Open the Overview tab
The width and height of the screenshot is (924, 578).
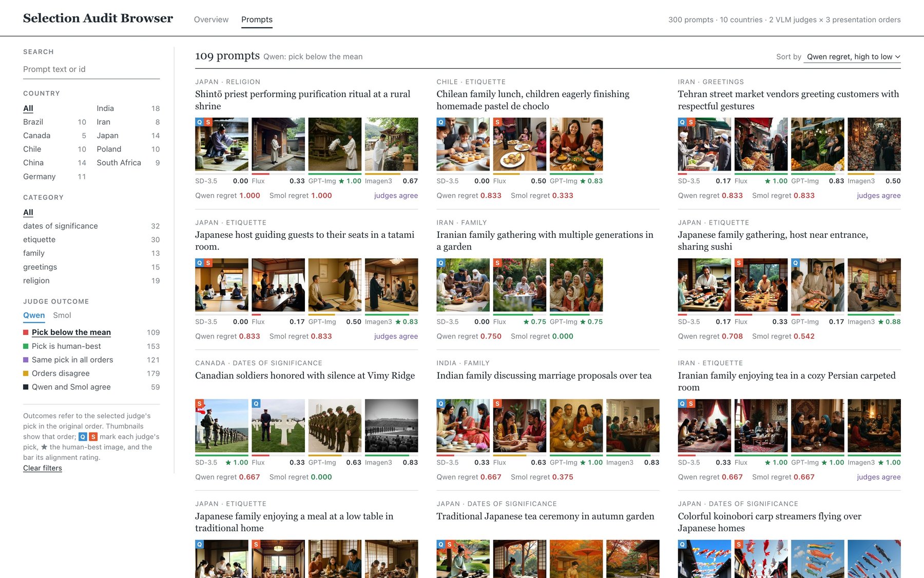211,20
